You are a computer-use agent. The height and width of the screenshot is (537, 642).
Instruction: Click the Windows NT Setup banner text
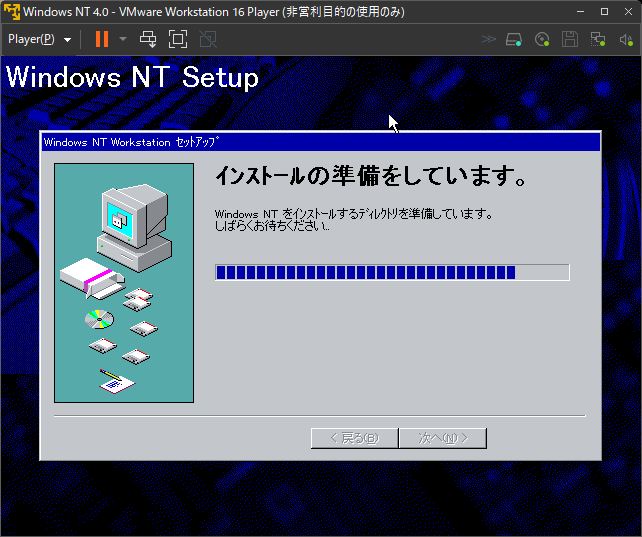click(132, 77)
